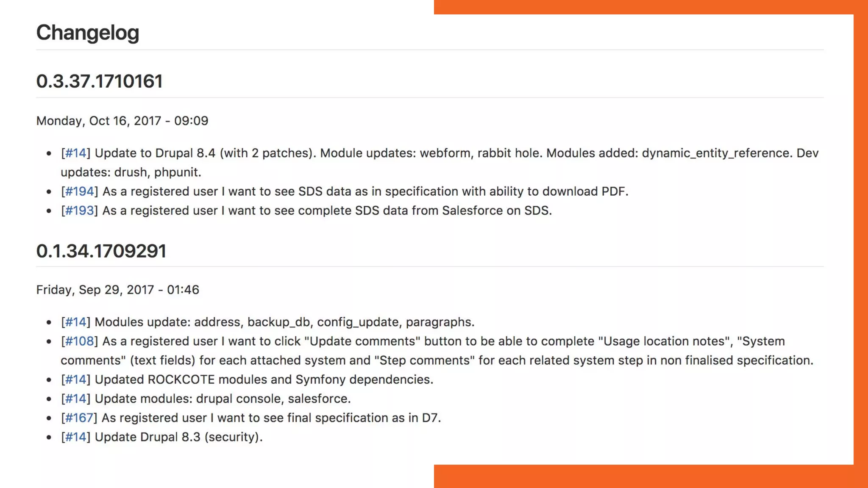Open #14 link in Drupal 8.4 update entry
The image size is (868, 488).
click(x=75, y=153)
